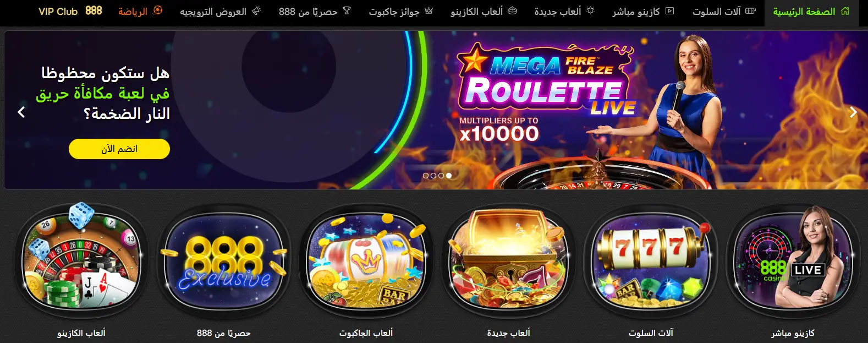This screenshot has width=868, height=343.
Task: Select the third carousel dot indicator
Action: coord(441,176)
